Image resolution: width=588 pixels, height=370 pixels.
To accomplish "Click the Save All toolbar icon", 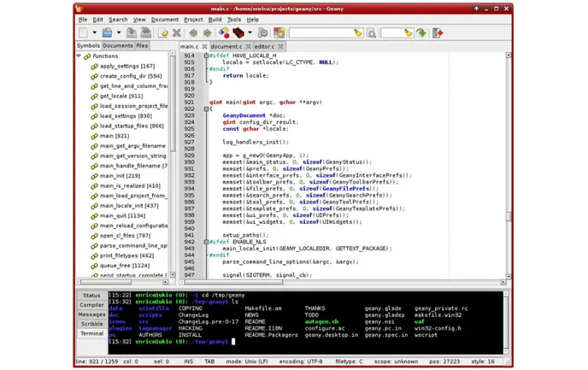I will point(146,33).
